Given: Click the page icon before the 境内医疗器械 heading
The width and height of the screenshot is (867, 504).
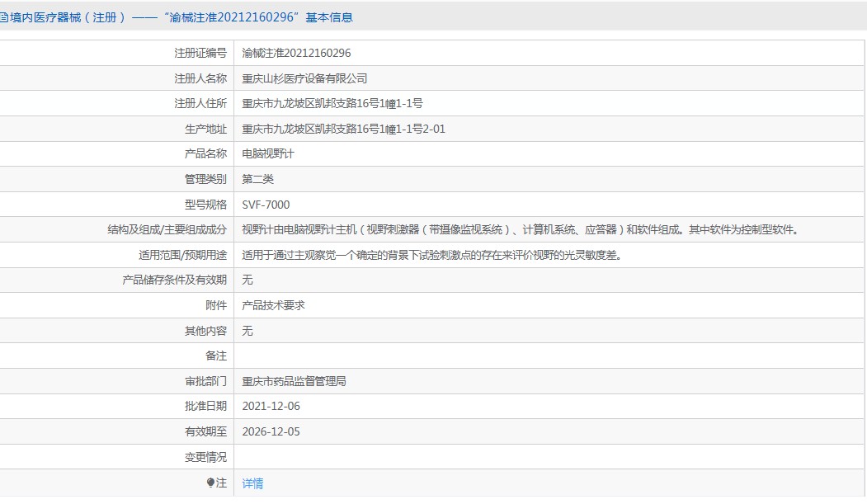Looking at the screenshot, I should pyautogui.click(x=3, y=16).
